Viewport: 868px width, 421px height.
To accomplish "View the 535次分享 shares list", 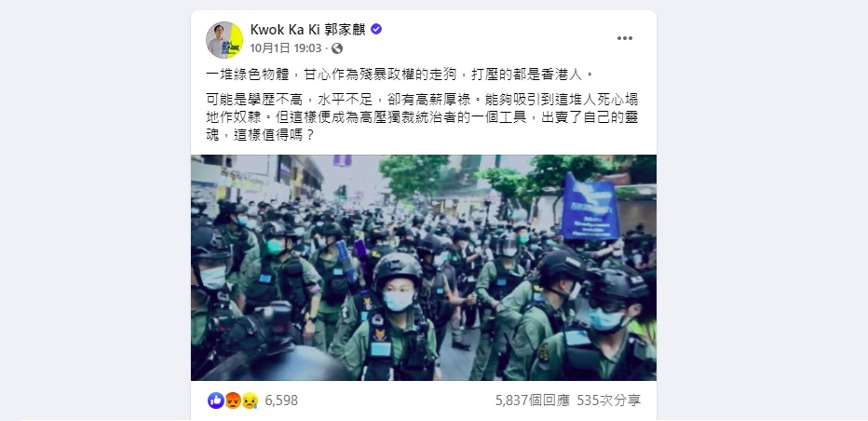I will click(x=608, y=401).
